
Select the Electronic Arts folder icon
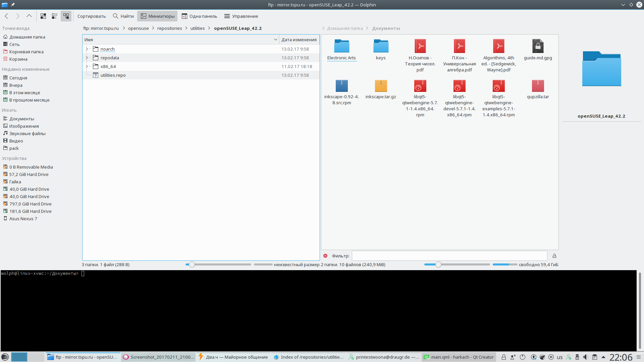pos(341,46)
